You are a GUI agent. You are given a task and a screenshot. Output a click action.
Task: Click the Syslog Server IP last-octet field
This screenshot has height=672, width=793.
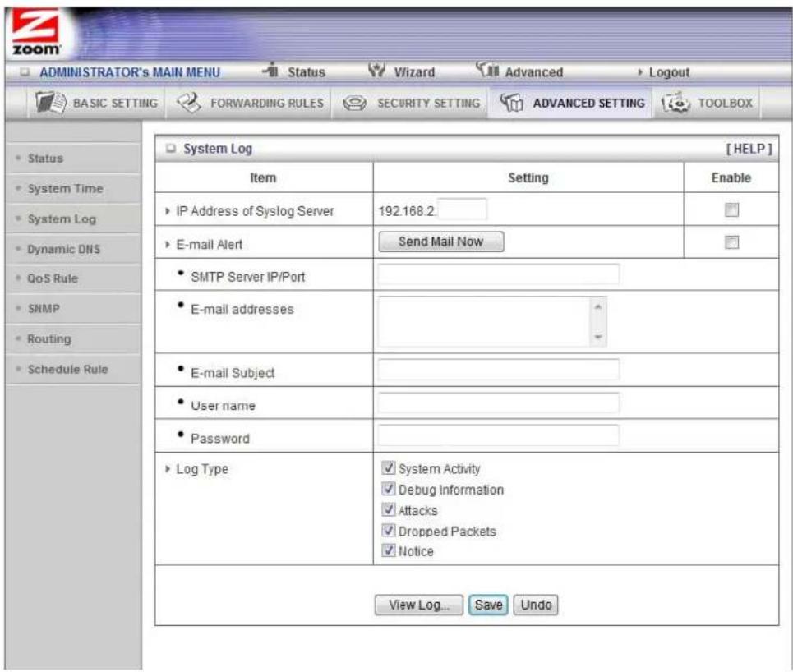pos(463,209)
